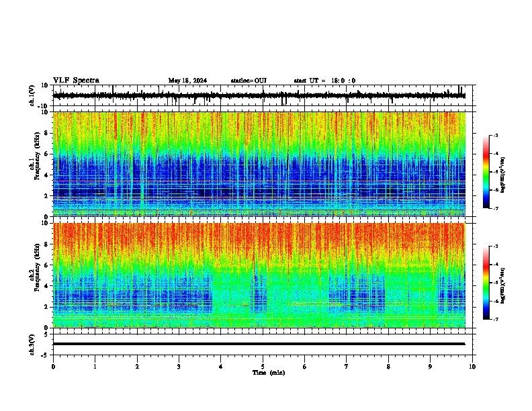Click the "start UT = 18: 0 : 0" text
Screen dimensions: 532x411
coord(324,81)
